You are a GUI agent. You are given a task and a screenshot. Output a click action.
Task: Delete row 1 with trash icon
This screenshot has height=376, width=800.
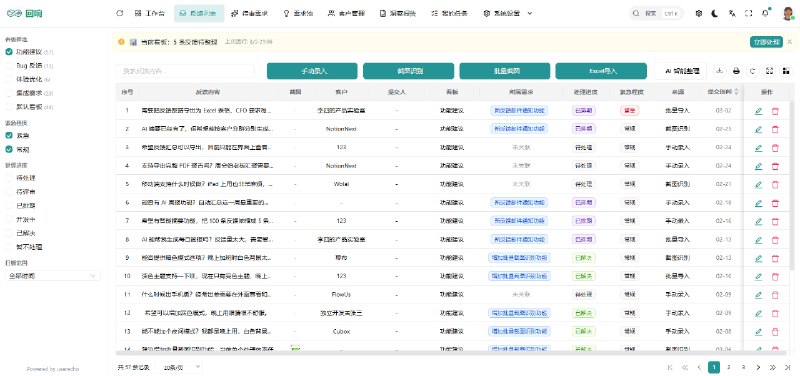click(775, 111)
